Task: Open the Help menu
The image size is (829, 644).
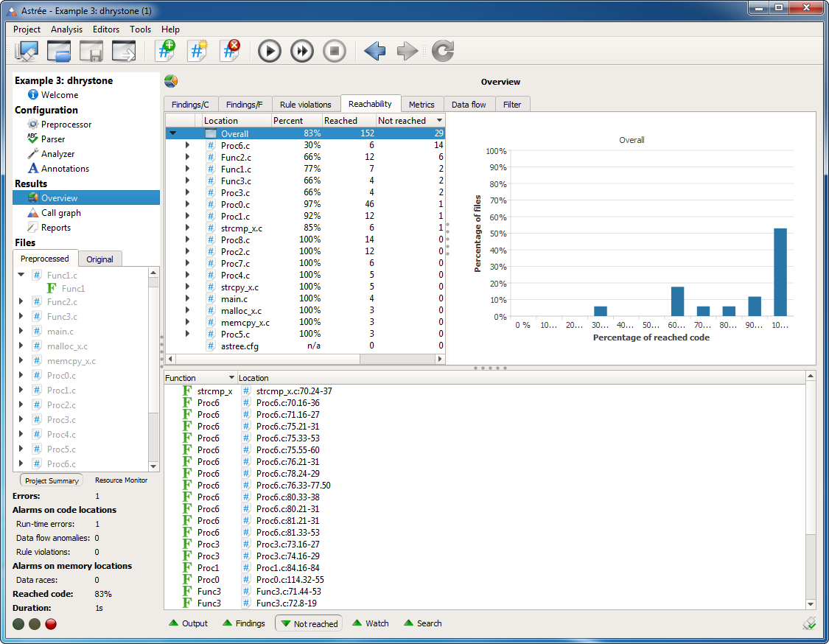Action: (170, 29)
